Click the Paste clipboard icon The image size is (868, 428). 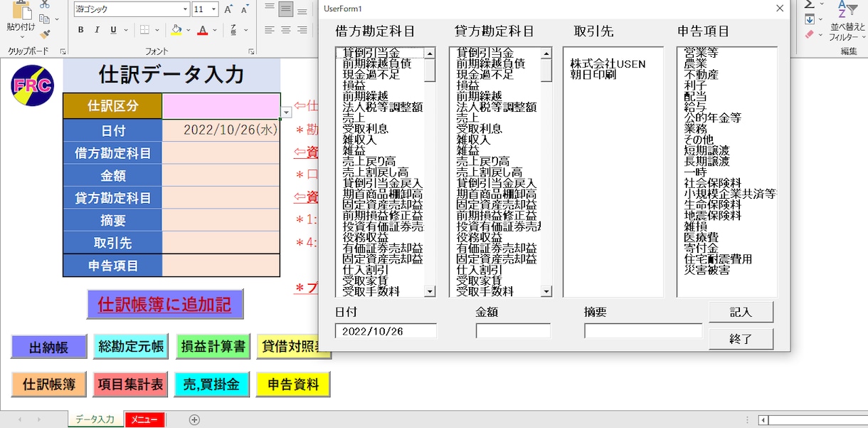pyautogui.click(x=21, y=11)
